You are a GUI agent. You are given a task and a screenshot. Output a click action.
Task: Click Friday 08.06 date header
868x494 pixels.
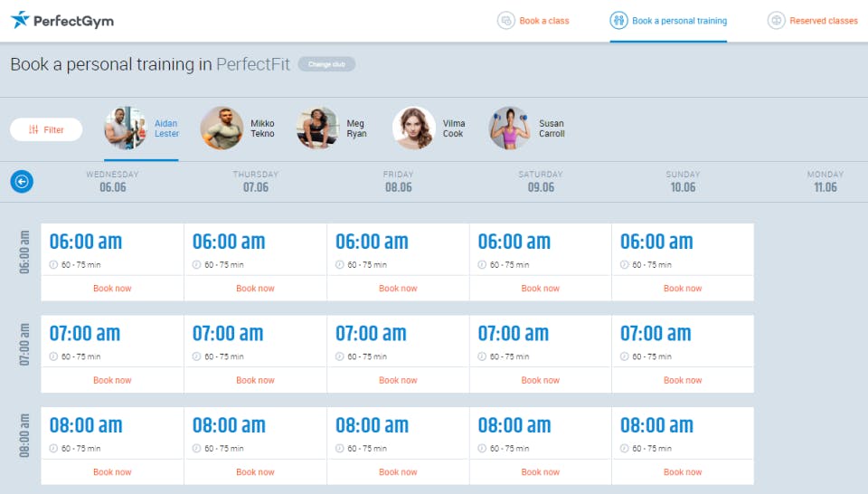tap(399, 182)
